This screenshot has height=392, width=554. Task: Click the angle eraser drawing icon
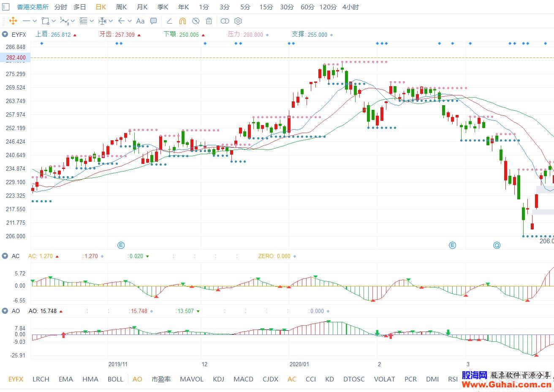coord(169,21)
